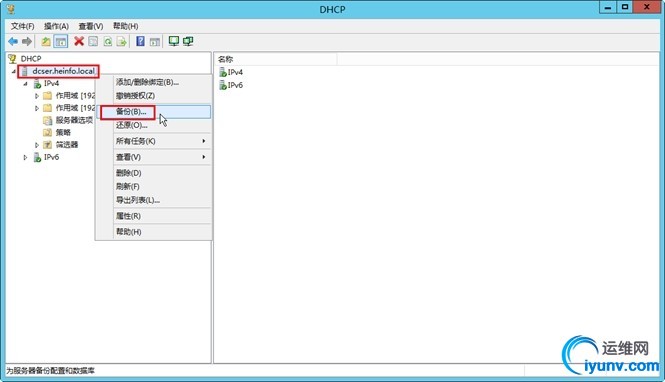Click the 策略 folder icon in tree
The width and height of the screenshot is (665, 382).
48,133
